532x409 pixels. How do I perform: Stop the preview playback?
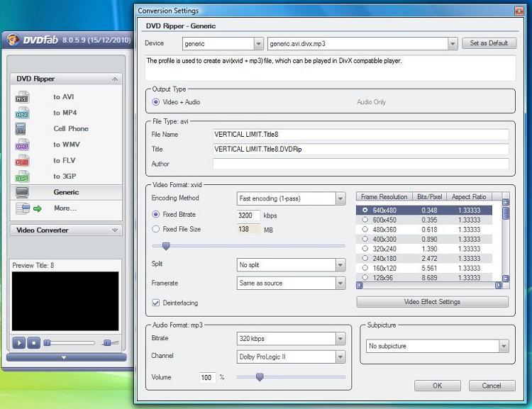pyautogui.click(x=33, y=343)
